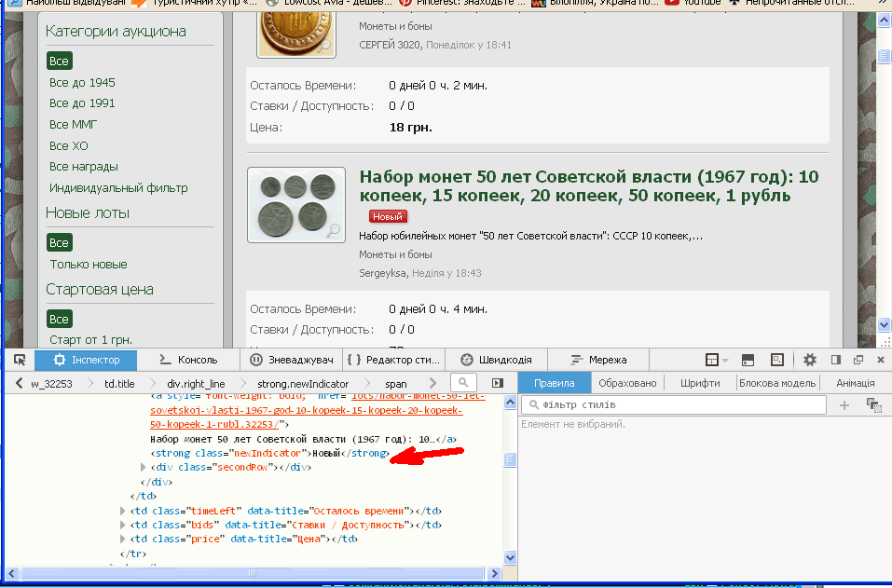Open the Консоль tab
This screenshot has width=892, height=588.
click(189, 360)
